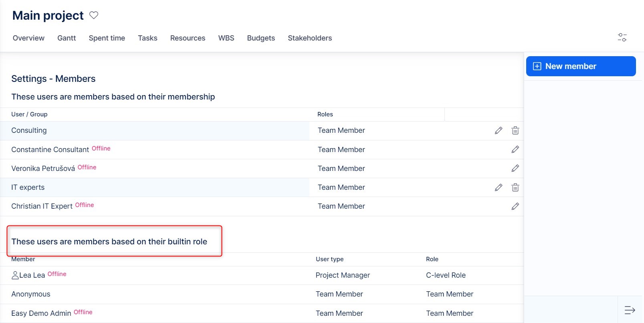Edit the IT experts group membership
This screenshot has width=644, height=323.
[499, 187]
